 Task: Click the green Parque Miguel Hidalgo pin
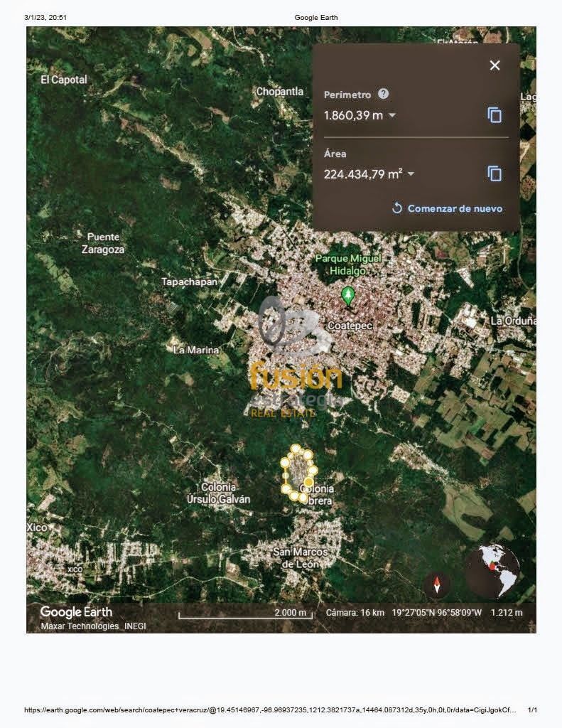point(347,296)
